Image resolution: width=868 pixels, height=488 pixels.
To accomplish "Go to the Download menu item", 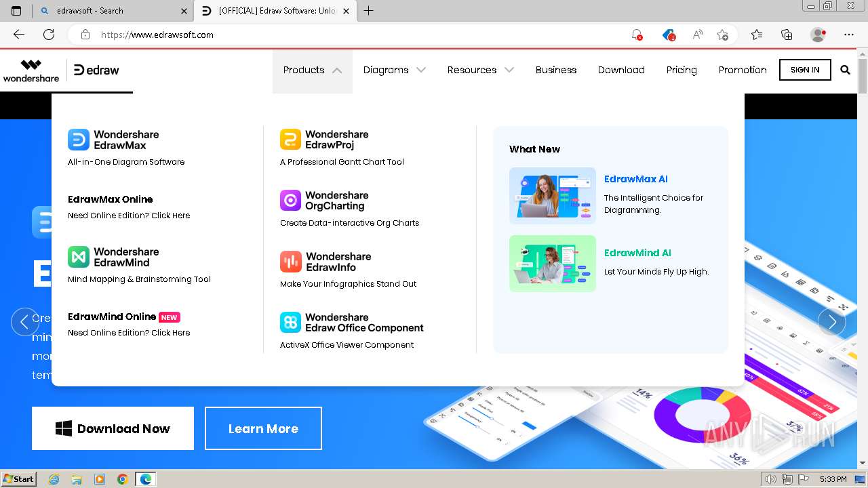I will click(x=621, y=70).
